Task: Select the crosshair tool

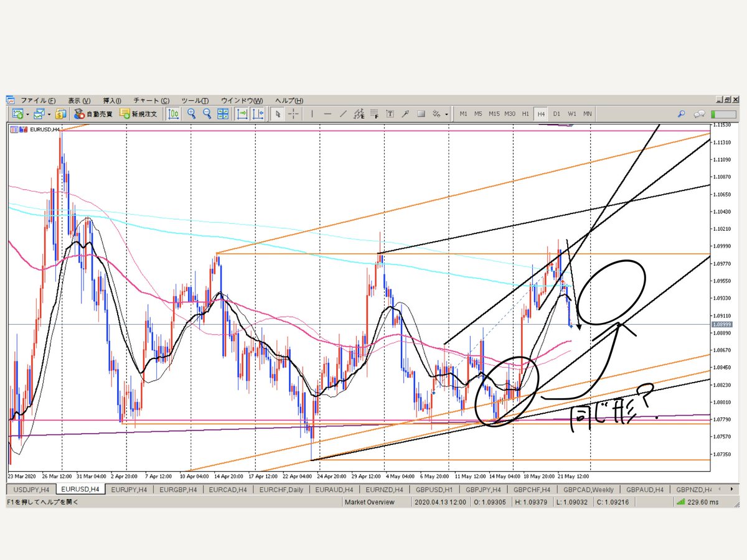Action: coord(294,114)
